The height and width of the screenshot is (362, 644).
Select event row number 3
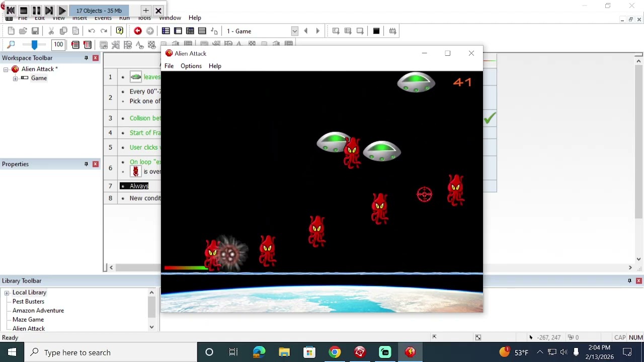click(110, 118)
